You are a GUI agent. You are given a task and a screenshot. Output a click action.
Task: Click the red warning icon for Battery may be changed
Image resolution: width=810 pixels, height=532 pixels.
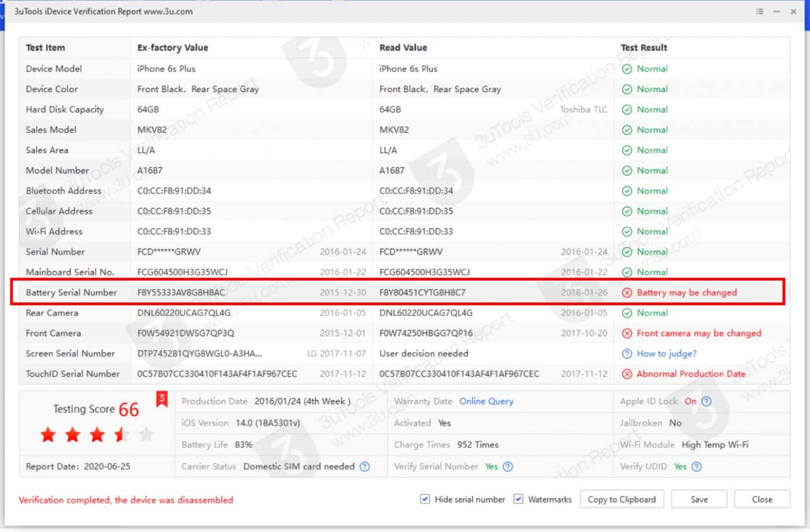[x=627, y=293]
